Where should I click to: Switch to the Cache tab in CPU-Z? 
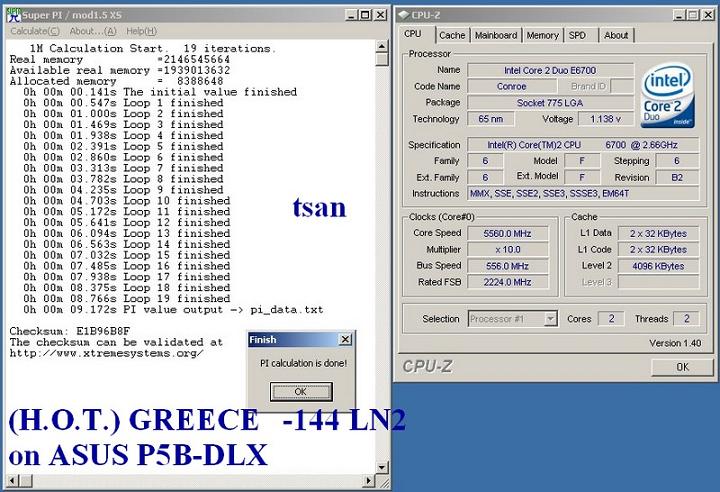point(452,35)
